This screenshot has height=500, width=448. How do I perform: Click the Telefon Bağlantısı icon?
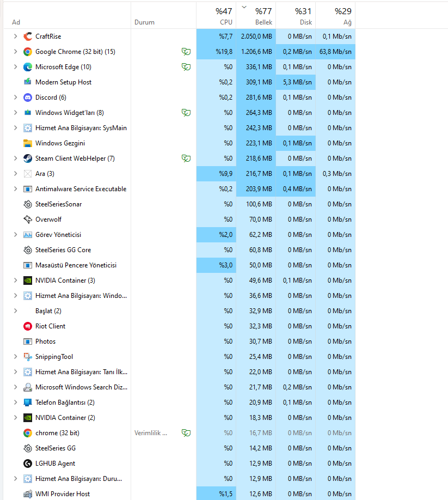click(x=28, y=403)
